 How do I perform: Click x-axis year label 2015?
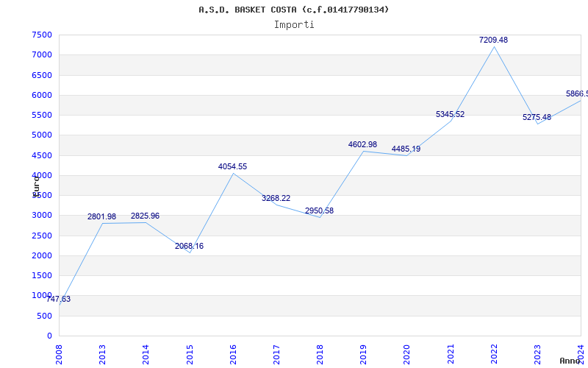click(x=190, y=355)
